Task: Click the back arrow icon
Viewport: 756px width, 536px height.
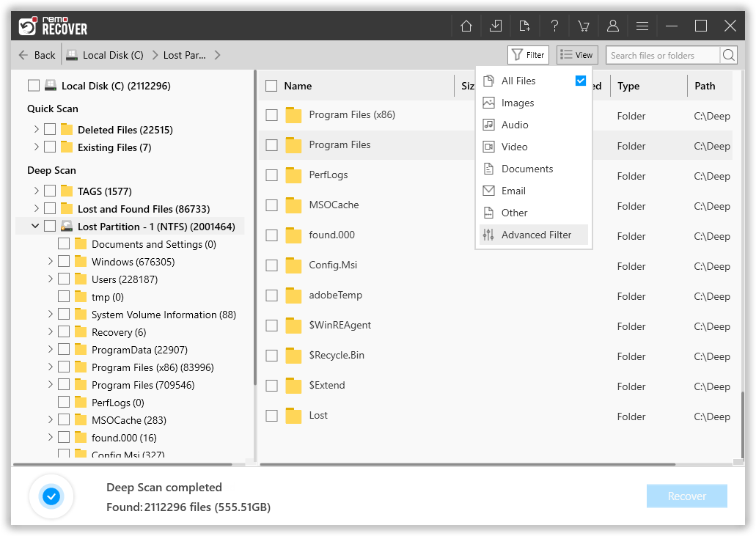Action: [23, 55]
